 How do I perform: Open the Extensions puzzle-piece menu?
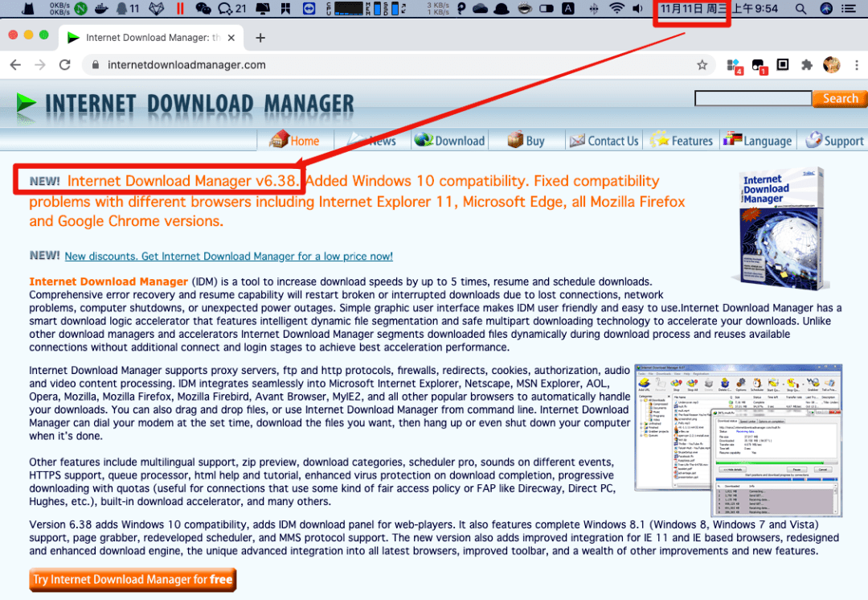(807, 65)
